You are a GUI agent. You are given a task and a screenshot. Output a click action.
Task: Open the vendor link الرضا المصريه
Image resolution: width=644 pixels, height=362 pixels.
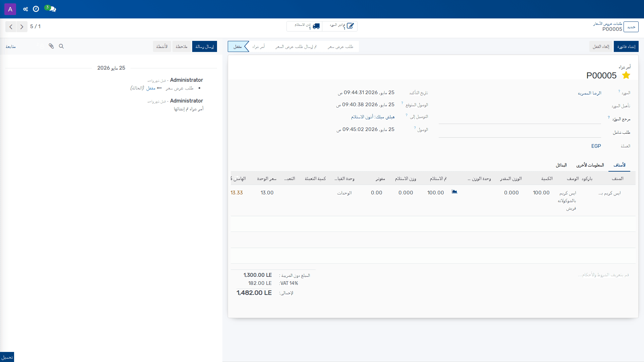tap(589, 93)
